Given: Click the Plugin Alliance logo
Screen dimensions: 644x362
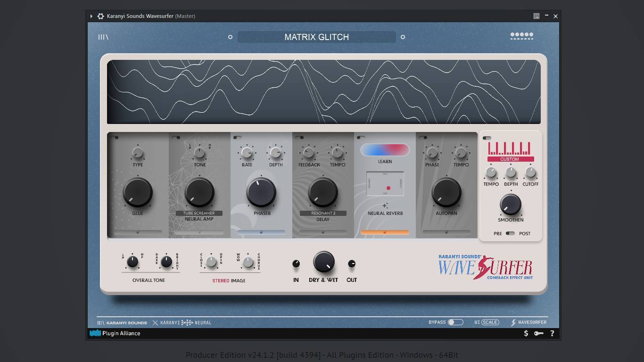Looking at the screenshot, I should point(115,333).
